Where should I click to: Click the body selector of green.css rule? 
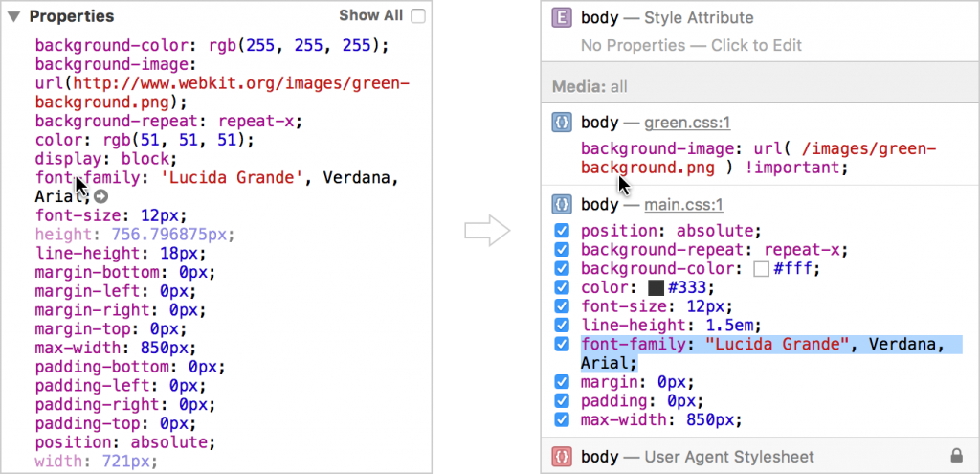coord(599,123)
